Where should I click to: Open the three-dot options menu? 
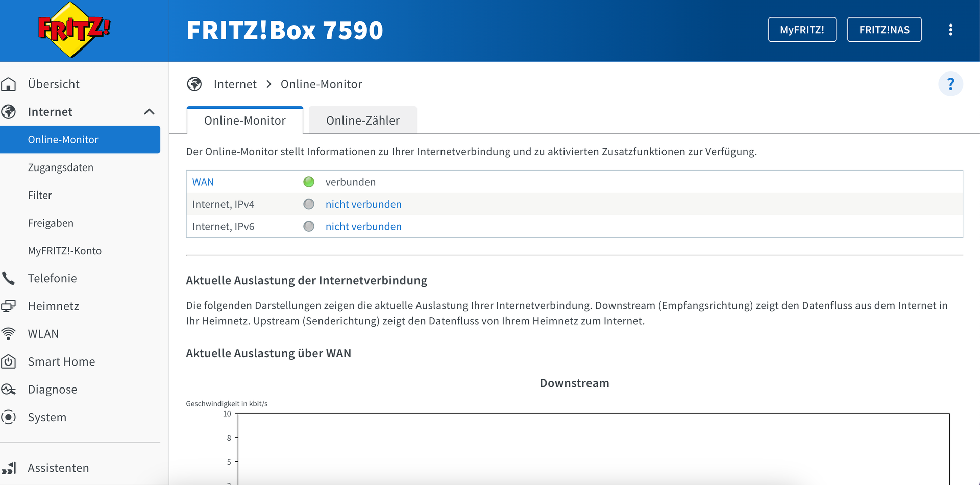[x=950, y=30]
